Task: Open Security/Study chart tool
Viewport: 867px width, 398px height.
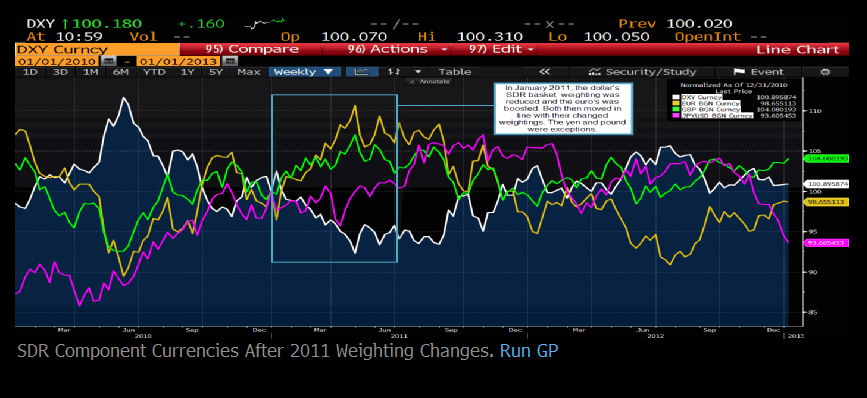Action: [x=642, y=72]
